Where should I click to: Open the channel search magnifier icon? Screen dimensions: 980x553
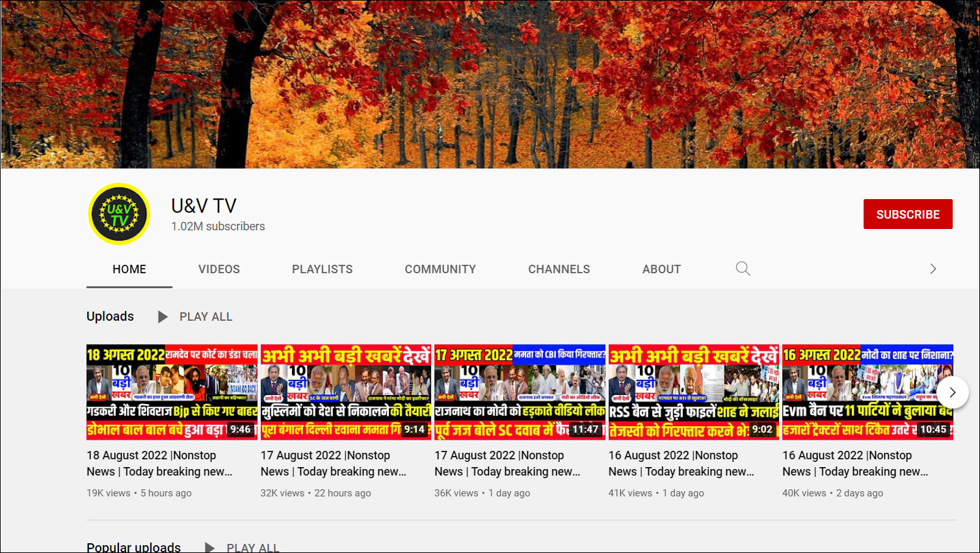(743, 269)
